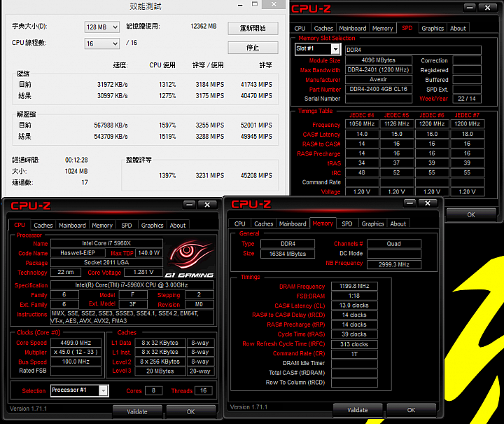This screenshot has height=424, width=504.
Task: Open the CPU threads 16 dropdown
Action: [x=102, y=43]
